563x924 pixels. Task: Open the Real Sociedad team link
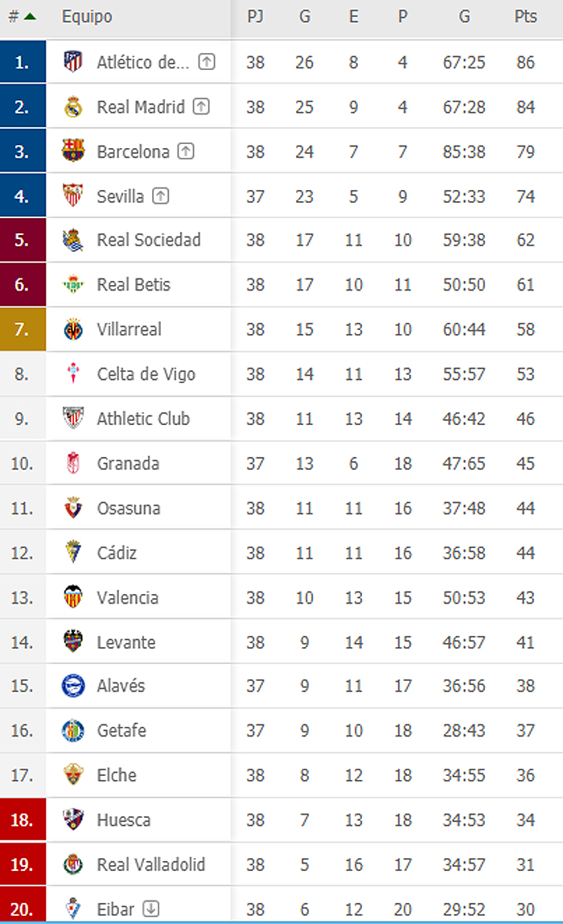pos(149,240)
